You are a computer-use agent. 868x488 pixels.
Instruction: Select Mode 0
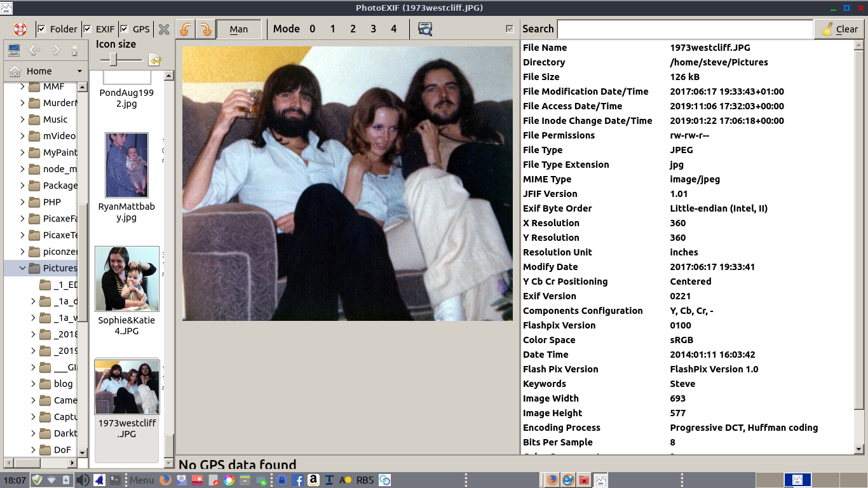(312, 29)
